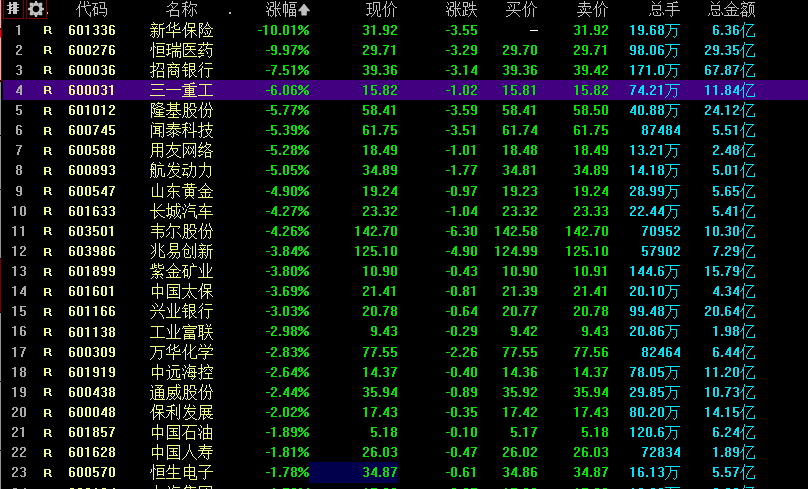The width and height of the screenshot is (808, 489).
Task: Sort by 总金额 column header
Action: [732, 9]
